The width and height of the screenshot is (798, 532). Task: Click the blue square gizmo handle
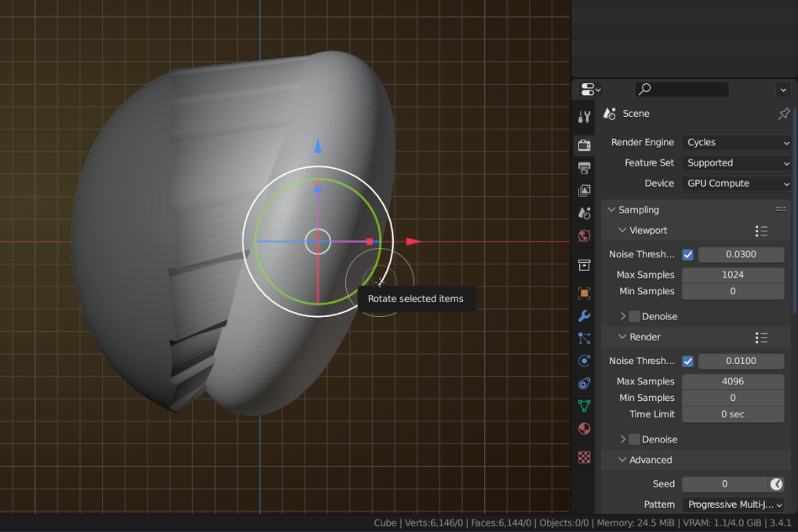coord(318,190)
